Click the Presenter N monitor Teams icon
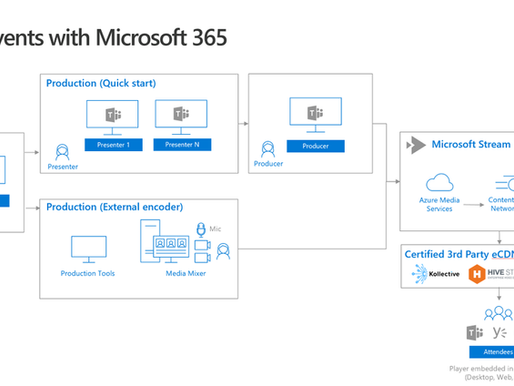This screenshot has width=514, height=386. pos(181,114)
